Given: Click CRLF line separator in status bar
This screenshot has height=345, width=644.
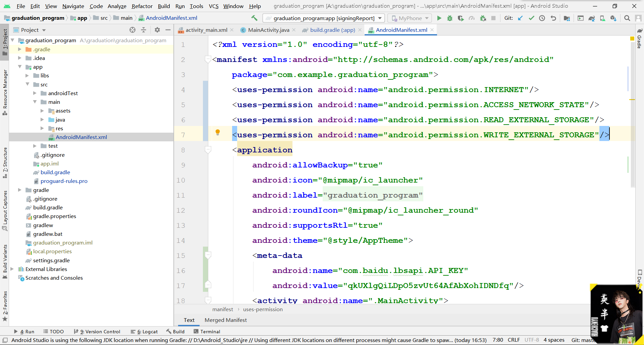Looking at the screenshot, I should 514,340.
